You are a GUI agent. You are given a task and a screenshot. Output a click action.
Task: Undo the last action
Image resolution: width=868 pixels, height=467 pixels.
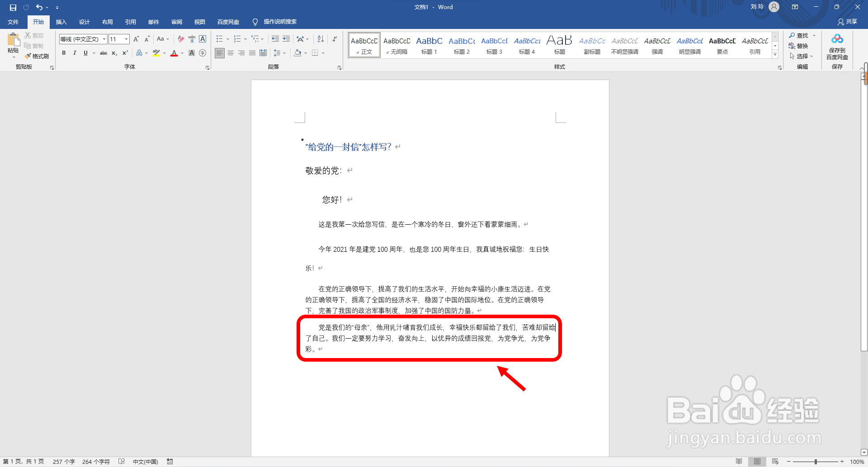[x=39, y=7]
